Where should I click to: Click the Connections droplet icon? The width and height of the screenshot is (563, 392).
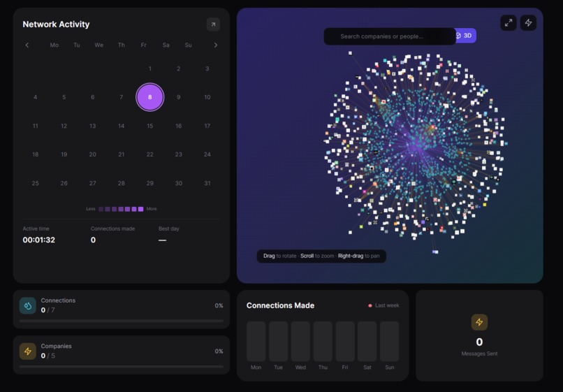click(28, 306)
